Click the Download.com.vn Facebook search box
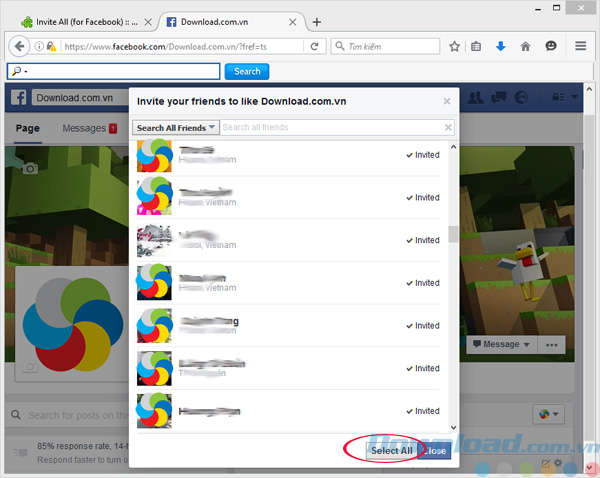Viewport: 600px width, 478px height. (x=80, y=98)
